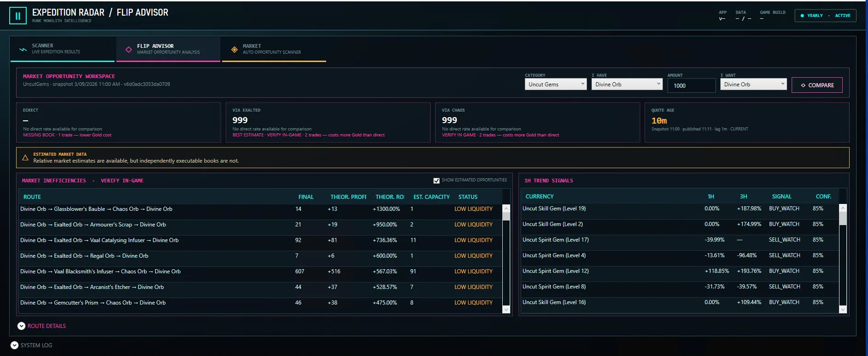Open the I Have currency dropdown
This screenshot has height=356, width=868.
(x=627, y=84)
